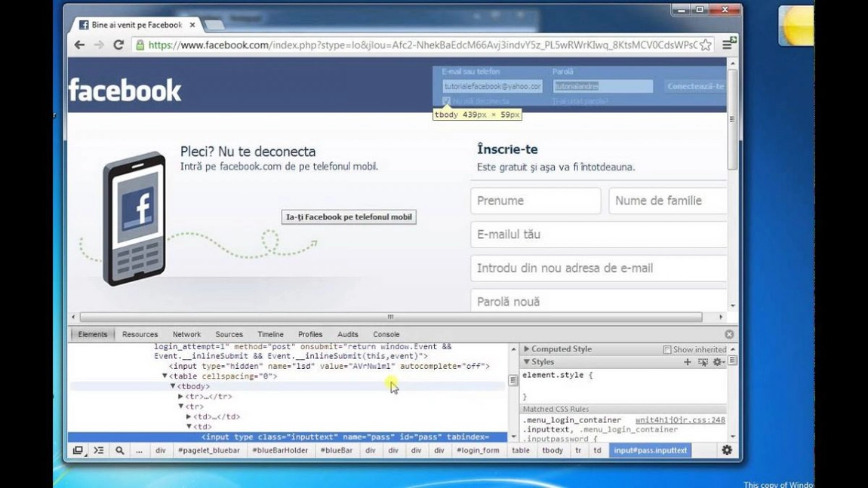
Task: Select #blueBarHolder breadcrumb
Action: (280, 450)
